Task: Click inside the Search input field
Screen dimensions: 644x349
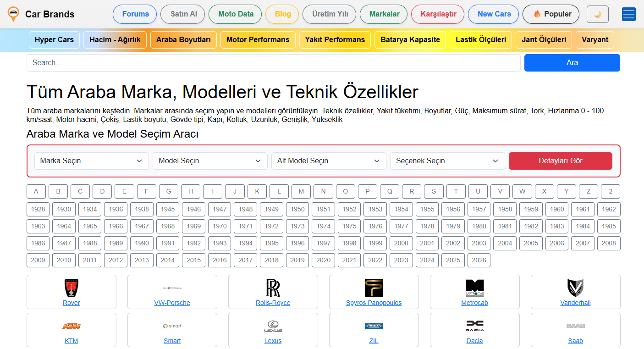Action: [x=183, y=63]
